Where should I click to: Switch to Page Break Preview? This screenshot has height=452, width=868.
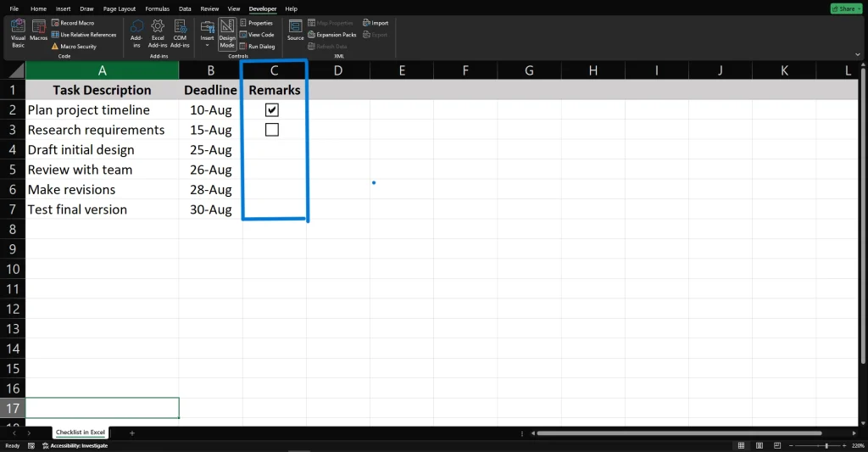777,445
